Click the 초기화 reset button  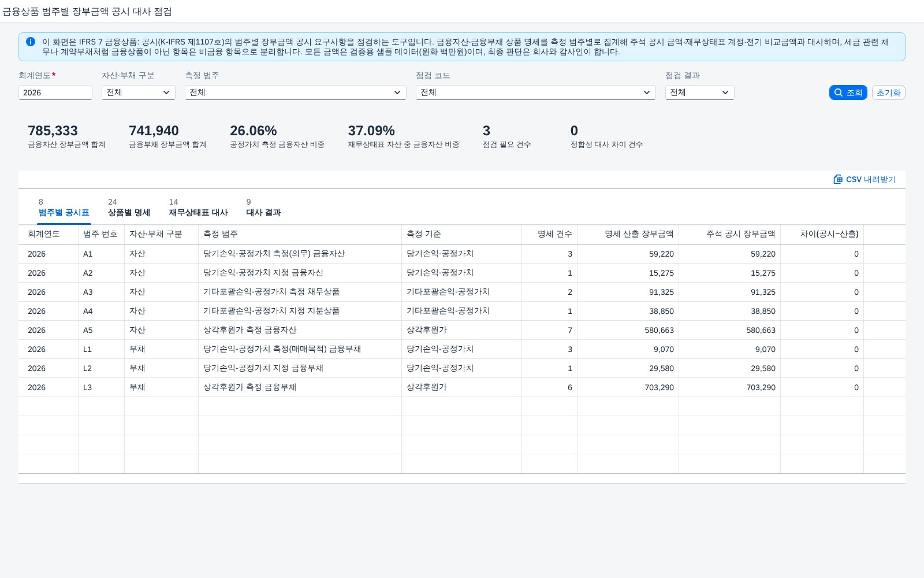[x=888, y=92]
